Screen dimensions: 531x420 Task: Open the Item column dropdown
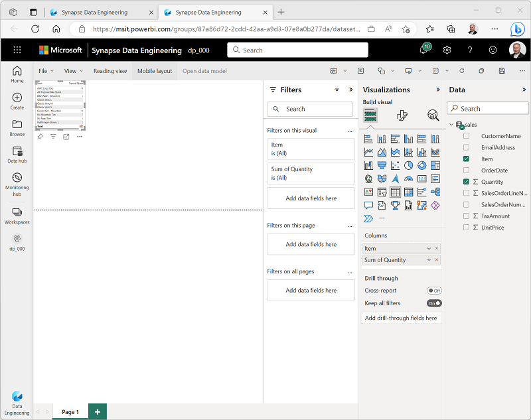click(x=429, y=248)
